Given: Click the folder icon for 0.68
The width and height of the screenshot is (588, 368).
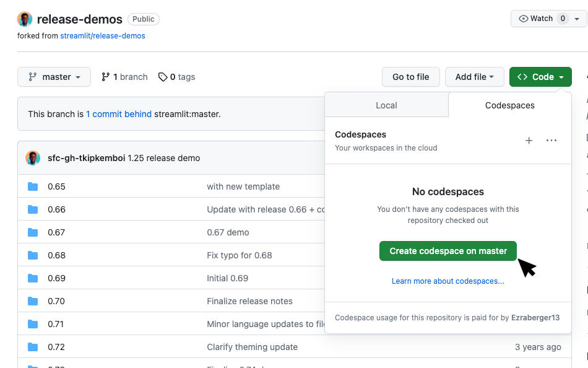Looking at the screenshot, I should [33, 255].
